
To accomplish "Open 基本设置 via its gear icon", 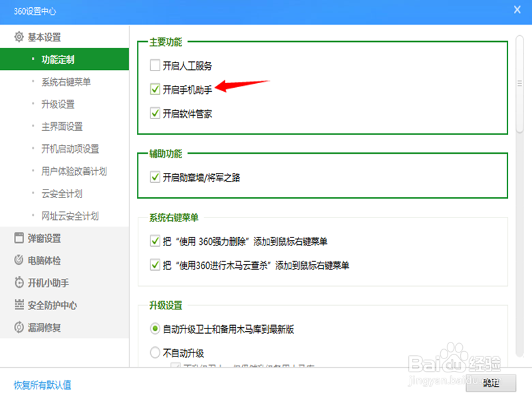I will [21, 37].
